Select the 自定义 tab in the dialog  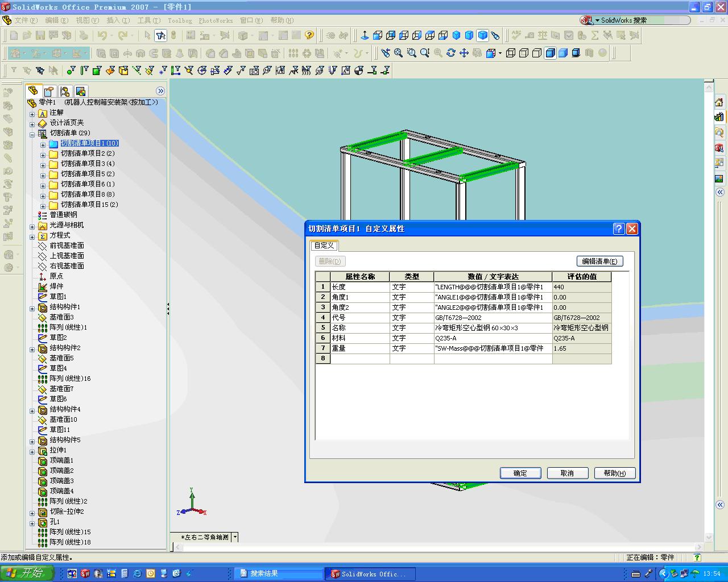click(x=324, y=246)
